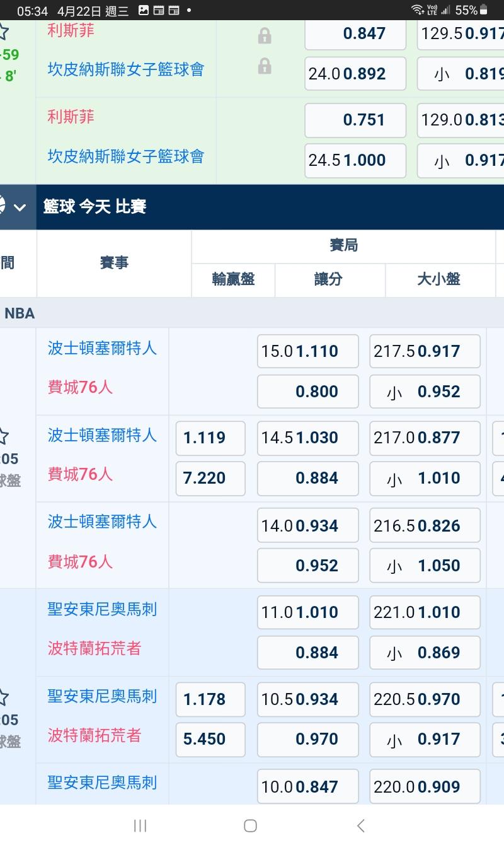The height and width of the screenshot is (845, 504).
Task: Tap Android back button
Action: [x=360, y=825]
